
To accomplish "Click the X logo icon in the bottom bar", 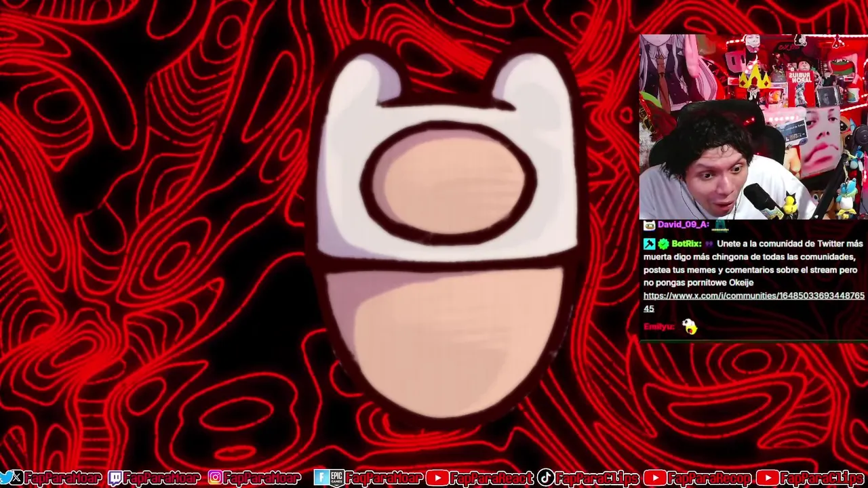I will point(17,477).
